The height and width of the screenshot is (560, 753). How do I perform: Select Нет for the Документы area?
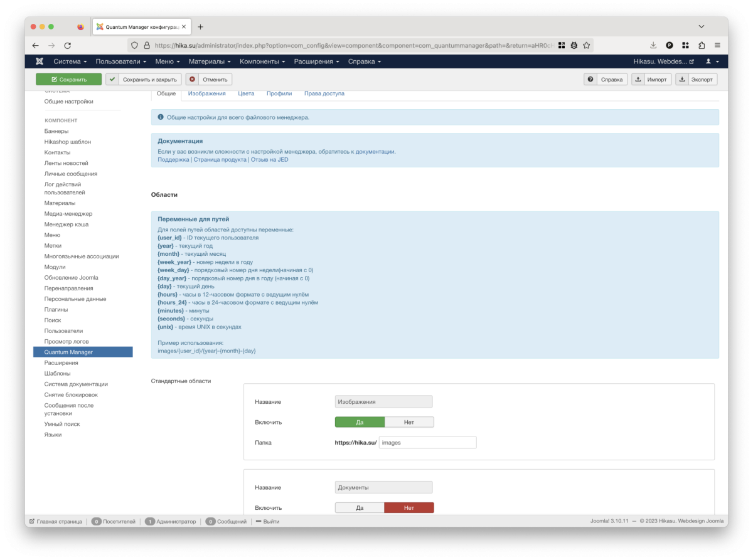pyautogui.click(x=409, y=508)
